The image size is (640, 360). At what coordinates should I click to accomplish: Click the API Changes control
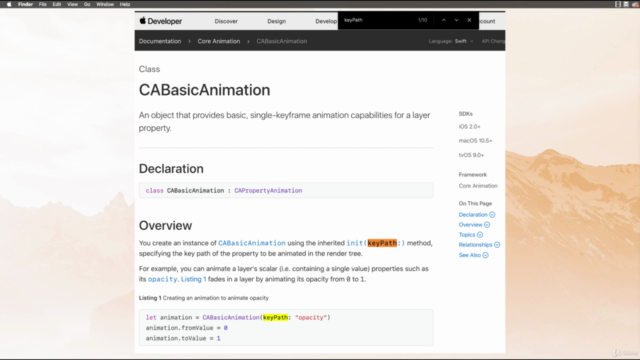pos(493,41)
